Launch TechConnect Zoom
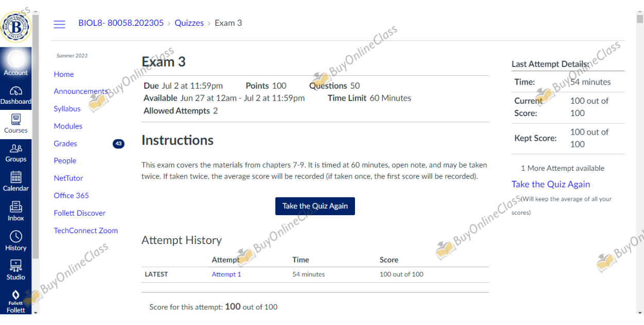 86,231
